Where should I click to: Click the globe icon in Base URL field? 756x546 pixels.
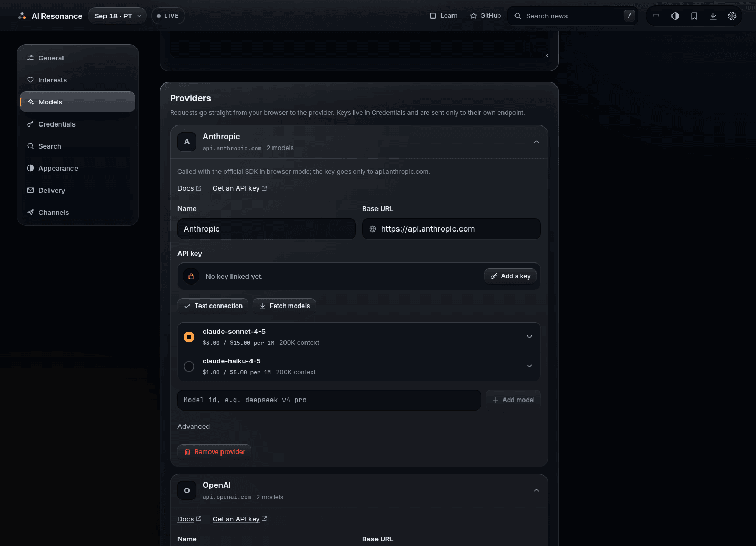pos(373,229)
